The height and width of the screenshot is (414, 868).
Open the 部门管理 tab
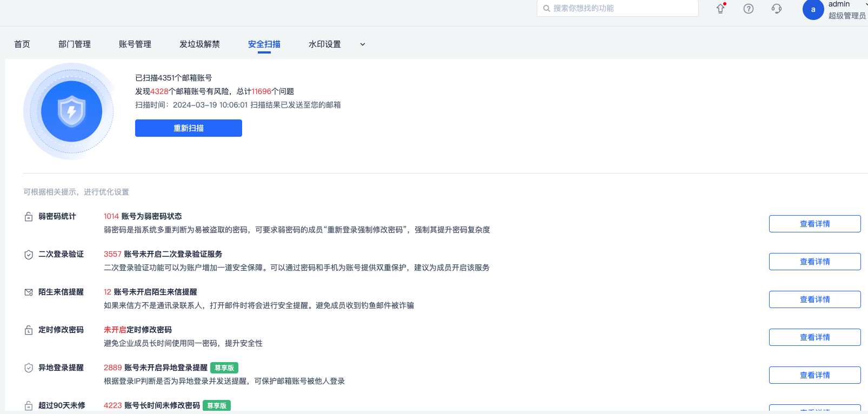tap(75, 44)
